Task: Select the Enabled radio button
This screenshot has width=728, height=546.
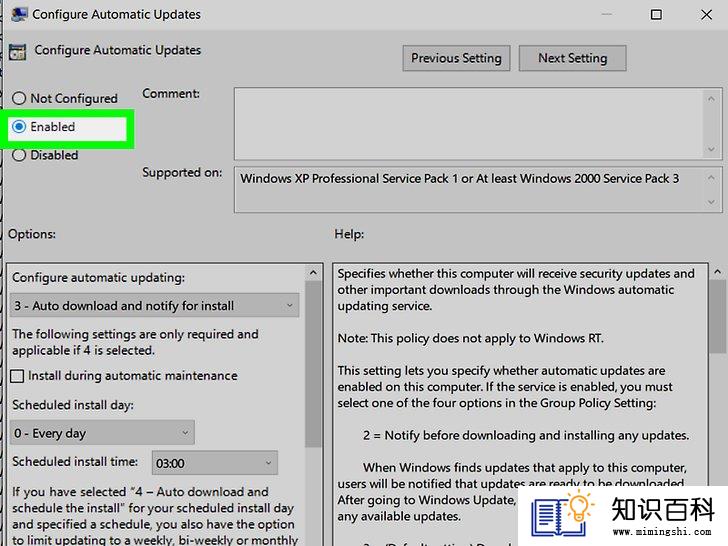Action: point(19,127)
